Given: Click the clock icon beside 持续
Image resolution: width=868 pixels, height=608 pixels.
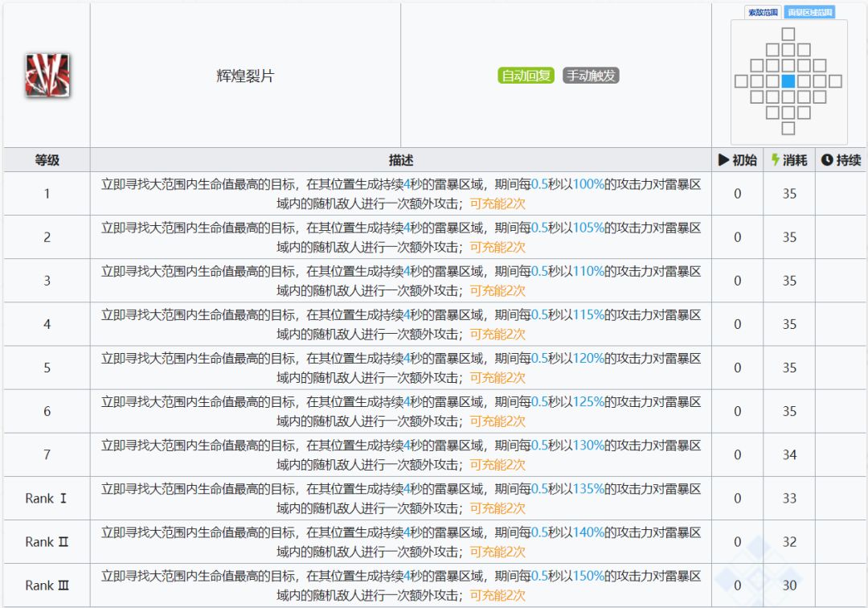Looking at the screenshot, I should (826, 160).
